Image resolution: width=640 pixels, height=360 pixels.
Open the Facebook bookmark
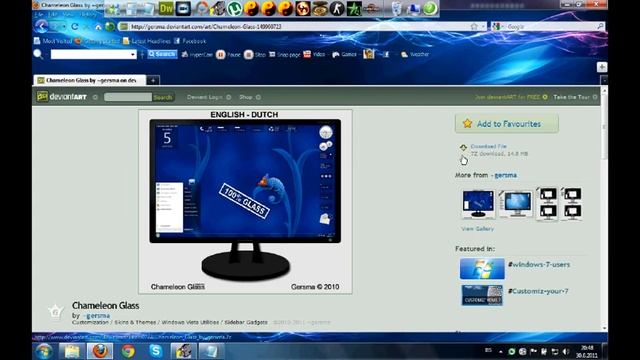click(190, 41)
